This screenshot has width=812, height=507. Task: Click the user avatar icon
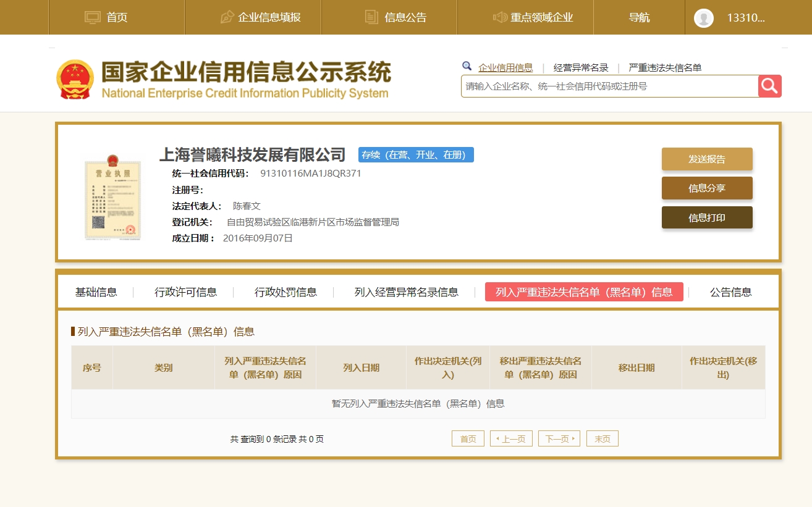coord(703,18)
